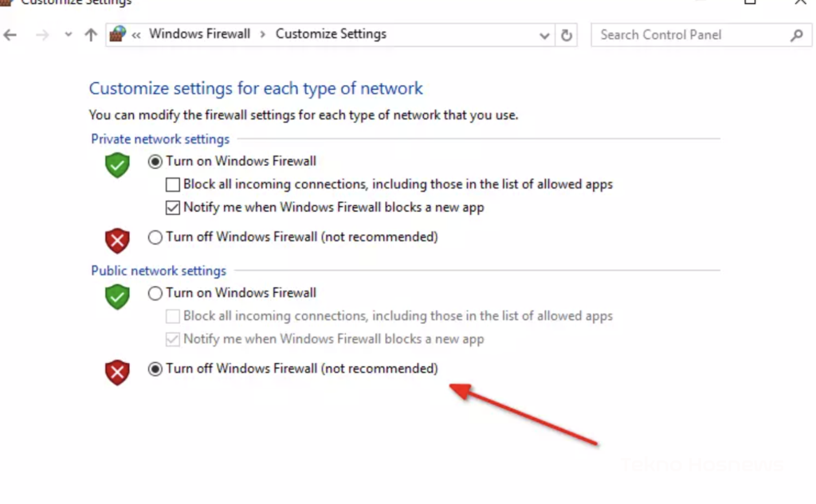This screenshot has height=504, width=816.
Task: Open the recent locations dropdown arrow
Action: pos(69,35)
